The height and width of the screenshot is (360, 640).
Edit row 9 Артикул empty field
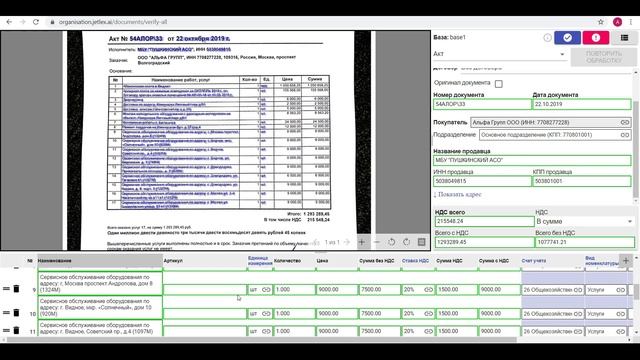pyautogui.click(x=205, y=289)
